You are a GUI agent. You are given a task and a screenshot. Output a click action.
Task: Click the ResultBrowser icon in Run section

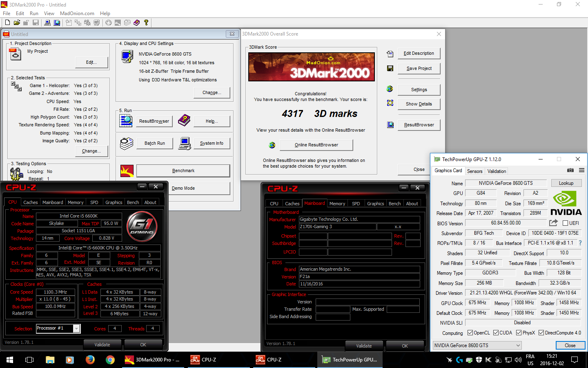[126, 121]
